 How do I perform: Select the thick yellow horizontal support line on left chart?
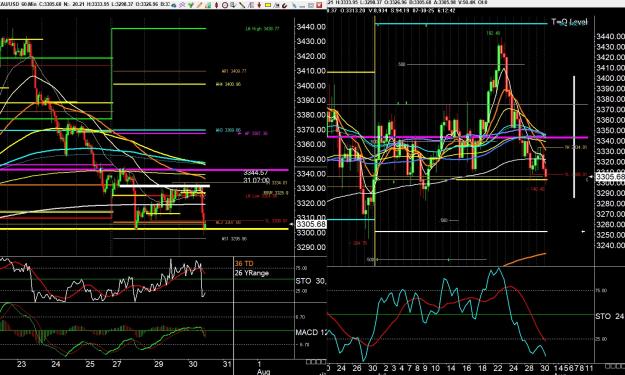point(143,229)
